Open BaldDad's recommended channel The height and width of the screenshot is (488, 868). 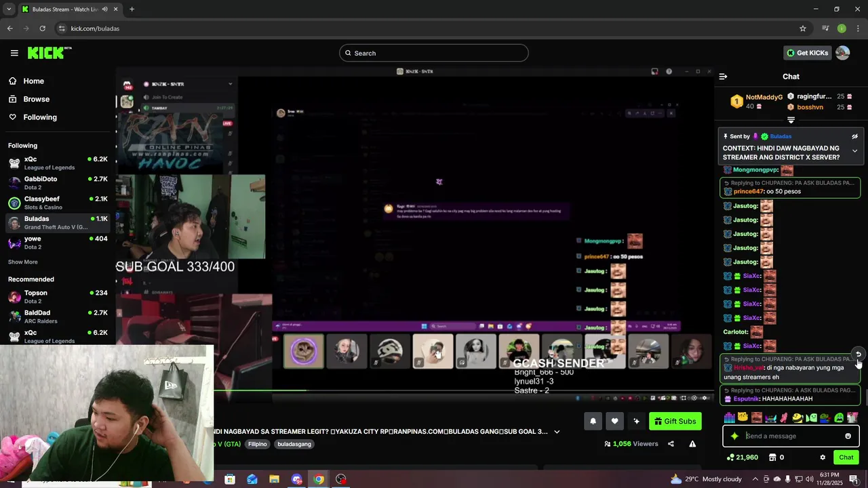(57, 317)
